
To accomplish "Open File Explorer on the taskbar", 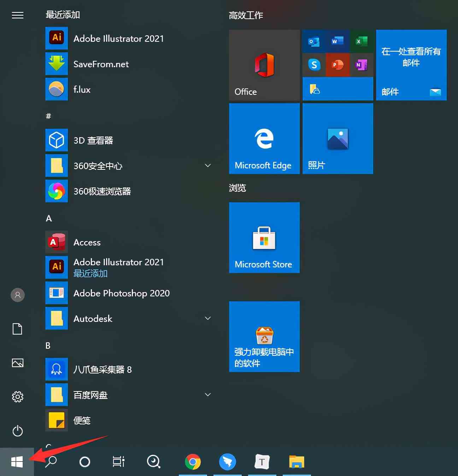I will (297, 462).
